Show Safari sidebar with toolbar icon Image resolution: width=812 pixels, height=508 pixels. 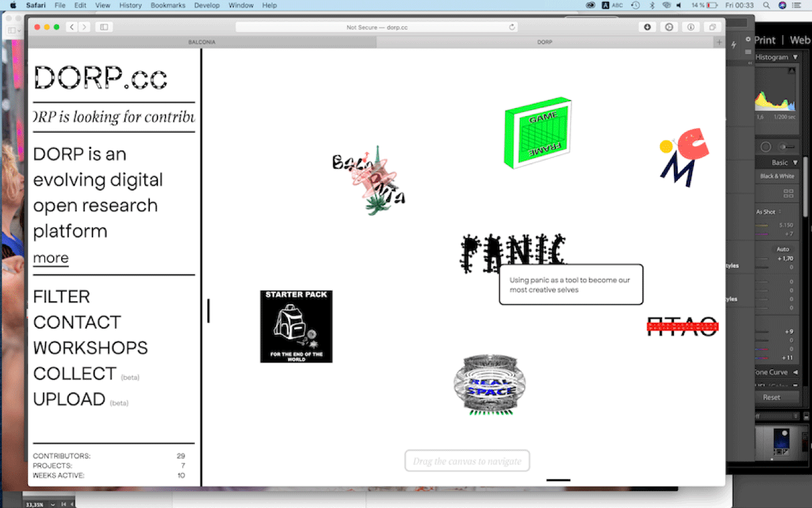tap(104, 27)
